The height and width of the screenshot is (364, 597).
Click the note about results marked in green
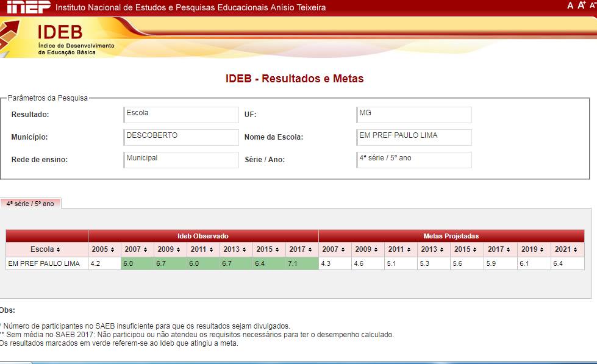[119, 343]
